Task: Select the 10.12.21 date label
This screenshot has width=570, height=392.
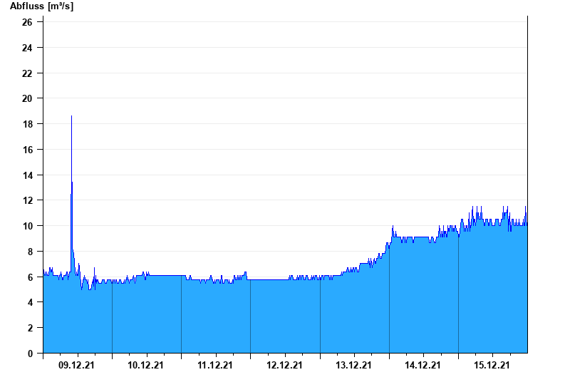Action: (x=146, y=366)
